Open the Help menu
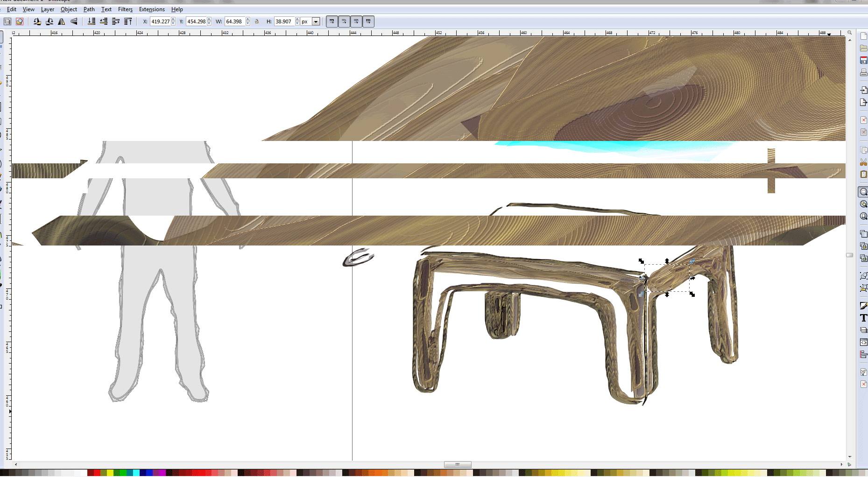This screenshot has height=477, width=868. (177, 9)
